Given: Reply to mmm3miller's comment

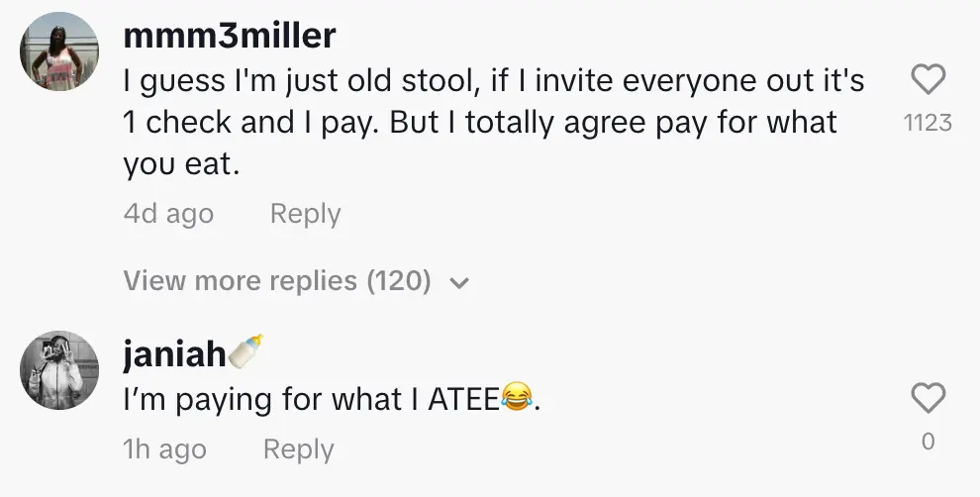Looking at the screenshot, I should pyautogui.click(x=305, y=214).
